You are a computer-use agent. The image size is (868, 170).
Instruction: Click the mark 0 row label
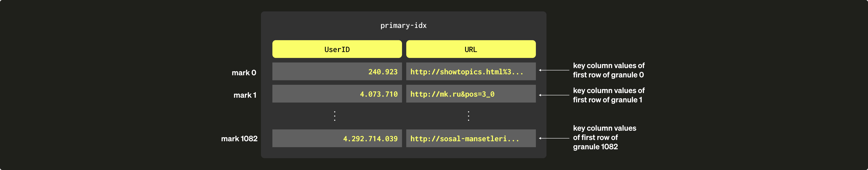(x=244, y=73)
